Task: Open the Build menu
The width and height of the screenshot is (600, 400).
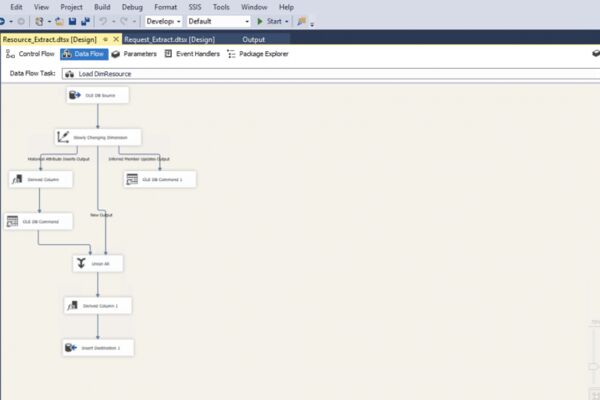Action: click(x=102, y=7)
